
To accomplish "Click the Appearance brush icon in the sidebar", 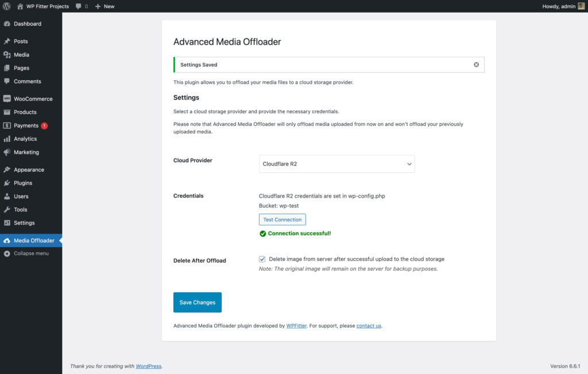I will coord(7,169).
